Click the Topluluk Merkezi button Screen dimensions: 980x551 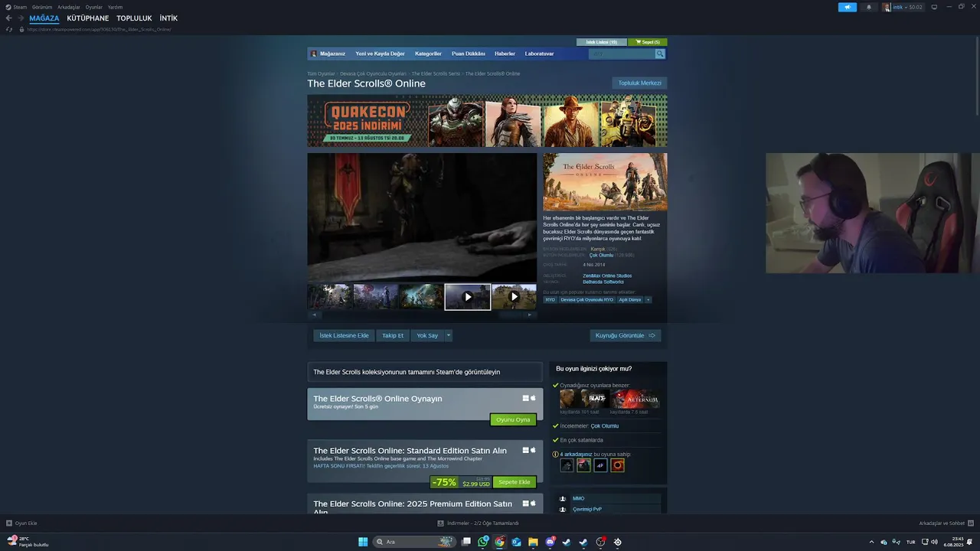coord(639,83)
